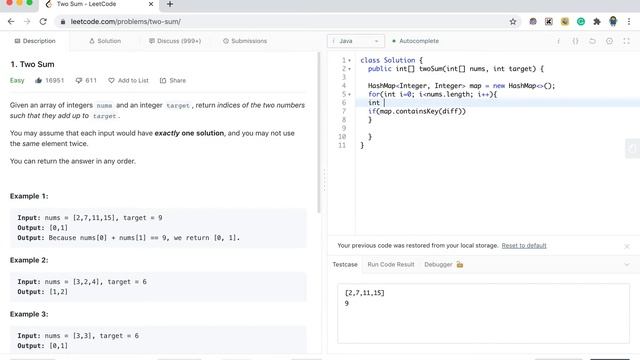Close the Two Sum - LeetCode tab
Screen dimensions: 640x360
(151, 4)
